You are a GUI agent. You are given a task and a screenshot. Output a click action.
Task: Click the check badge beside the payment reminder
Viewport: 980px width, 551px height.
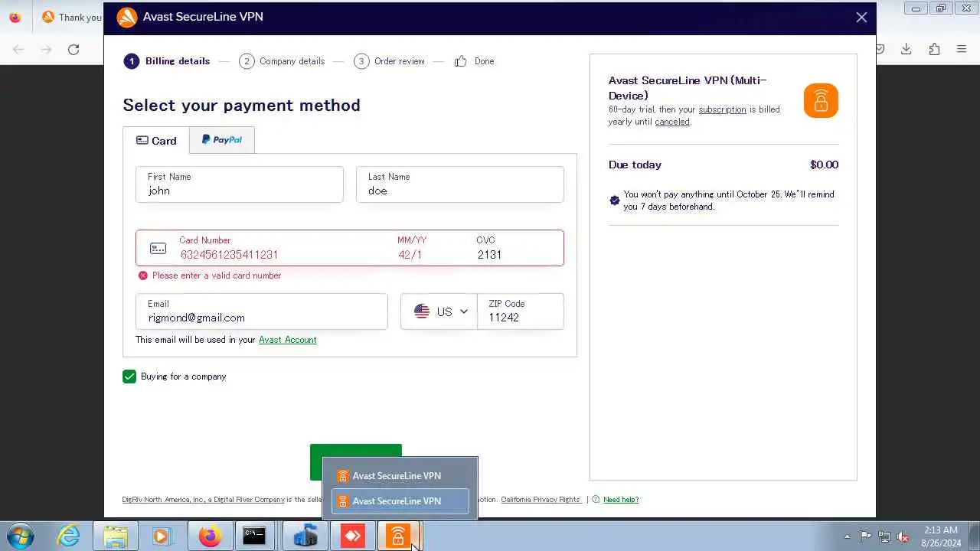614,201
